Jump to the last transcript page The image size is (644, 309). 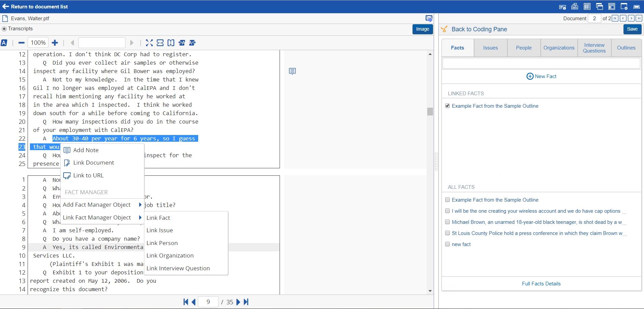click(x=246, y=302)
